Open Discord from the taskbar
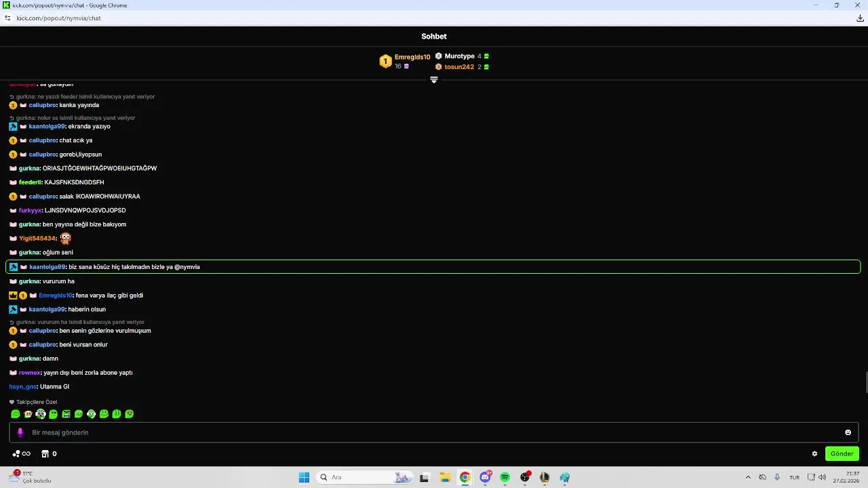Image resolution: width=868 pixels, height=488 pixels. click(486, 477)
